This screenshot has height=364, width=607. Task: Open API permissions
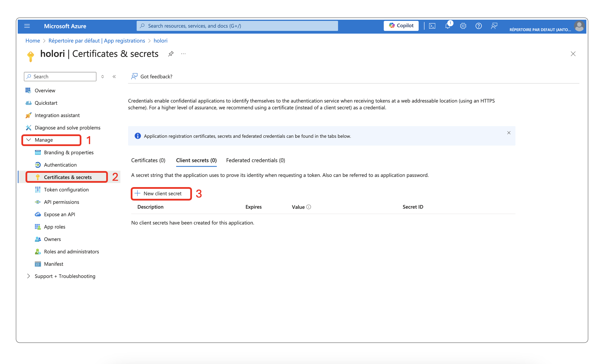coord(61,202)
